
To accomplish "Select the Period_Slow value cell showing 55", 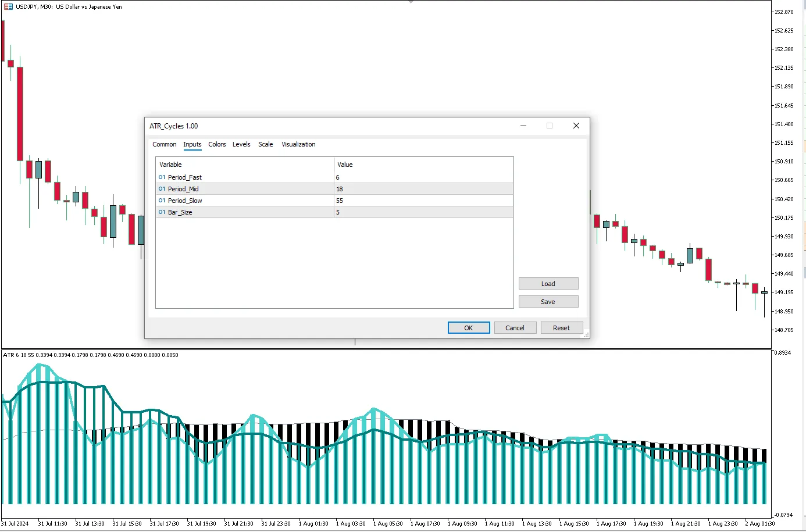I will 423,201.
